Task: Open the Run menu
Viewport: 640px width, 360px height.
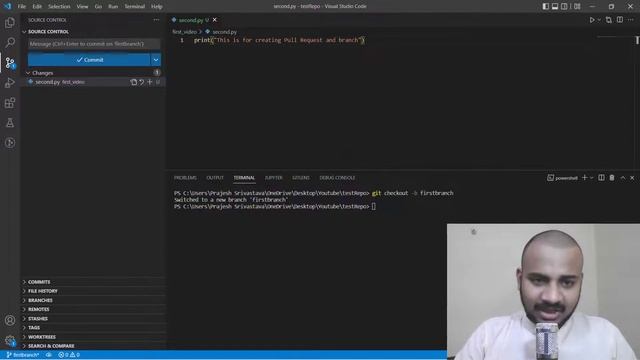Action: pos(113,7)
